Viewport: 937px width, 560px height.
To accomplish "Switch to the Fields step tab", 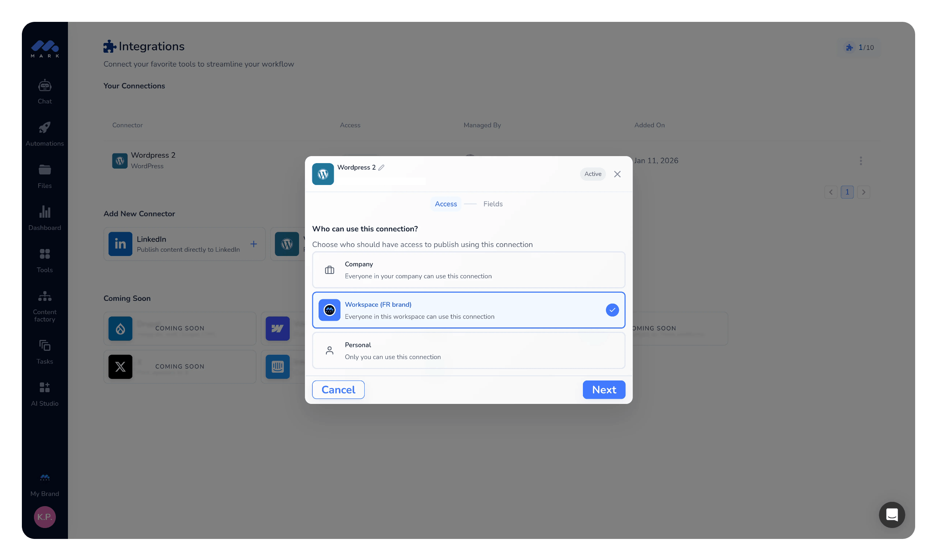I will click(x=493, y=204).
